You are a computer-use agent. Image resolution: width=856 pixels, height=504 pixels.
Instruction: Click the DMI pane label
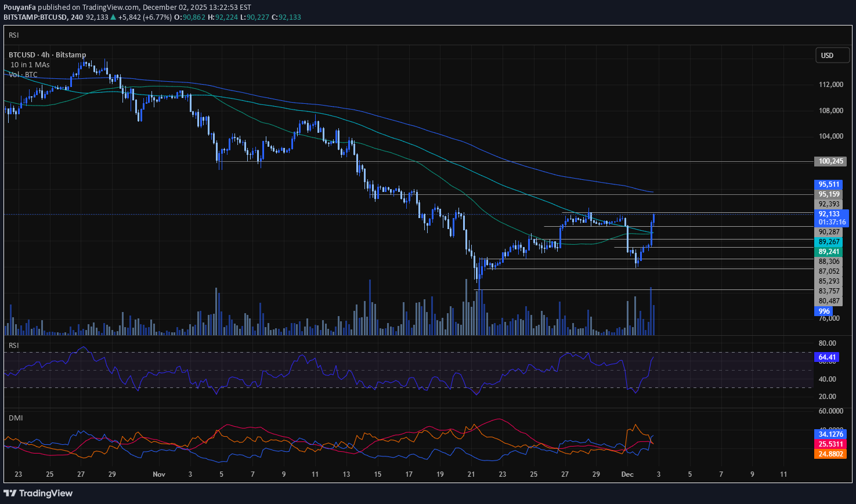(15, 418)
